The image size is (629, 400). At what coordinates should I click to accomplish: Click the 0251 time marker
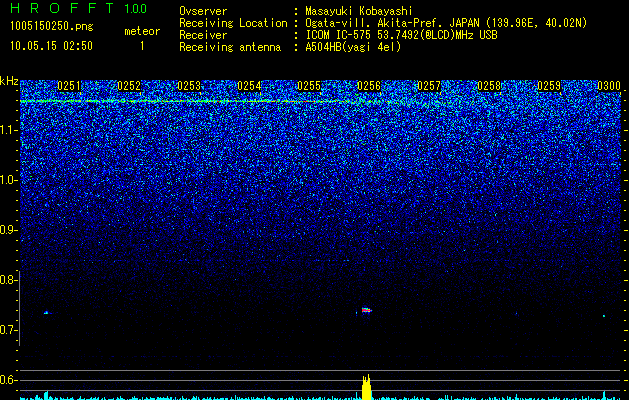click(69, 86)
